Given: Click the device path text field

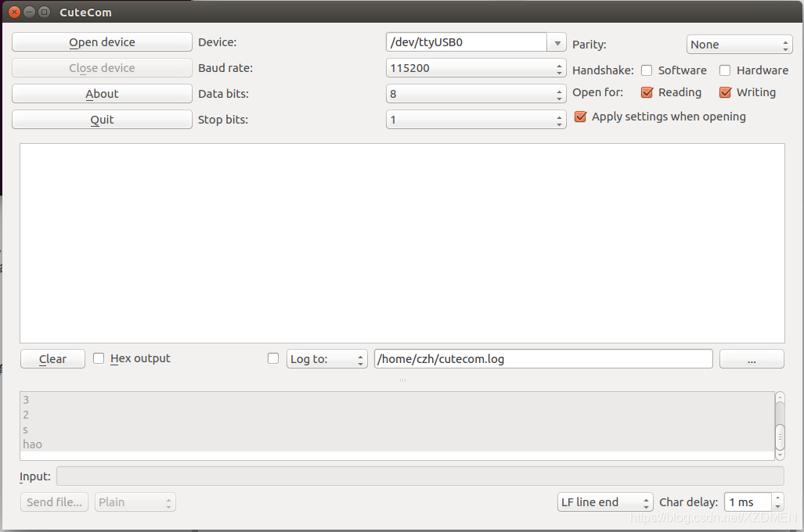Looking at the screenshot, I should click(x=467, y=42).
